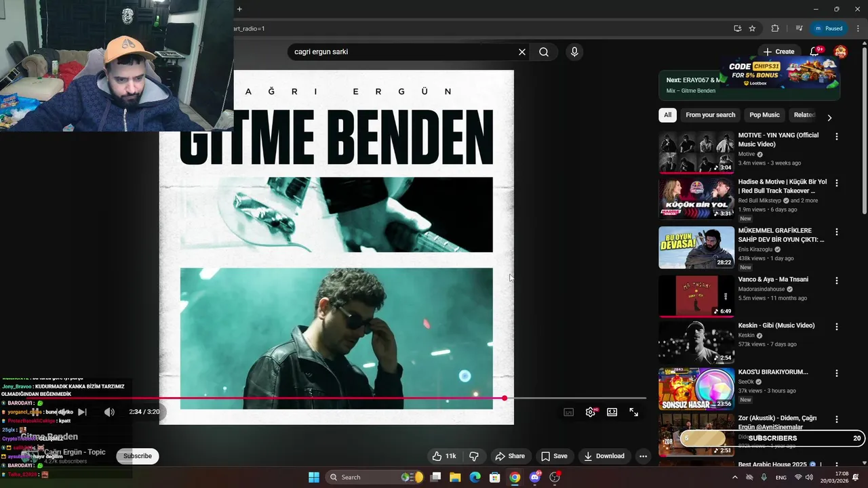Switch player to theater mode

(612, 412)
